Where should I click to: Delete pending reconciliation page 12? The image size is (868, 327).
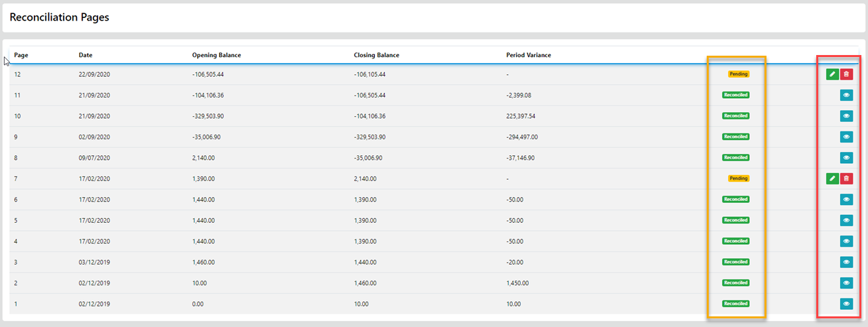(x=846, y=74)
